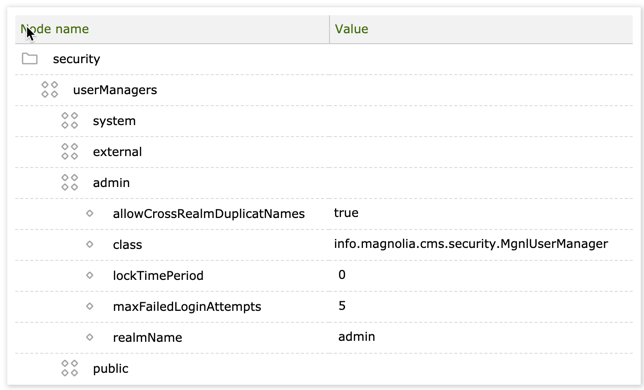Screen dimensions: 644x390
Task: Select the userManagers node label
Action: [115, 90]
